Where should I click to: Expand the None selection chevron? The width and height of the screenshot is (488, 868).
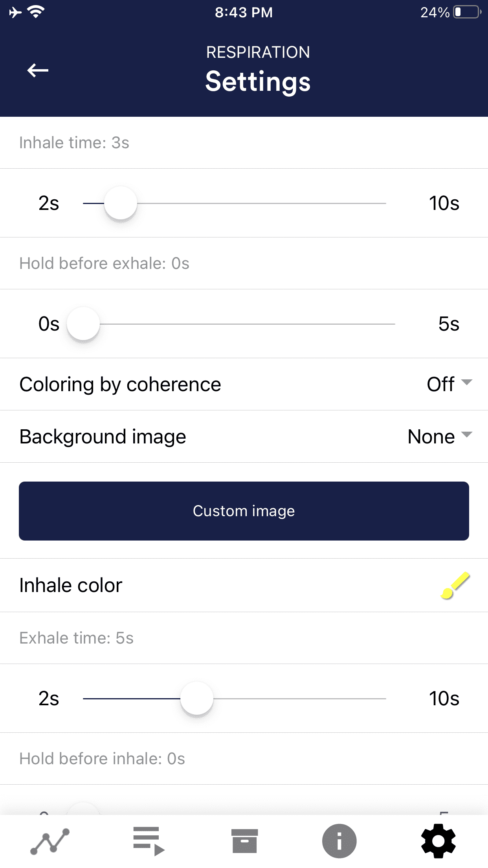tap(467, 436)
